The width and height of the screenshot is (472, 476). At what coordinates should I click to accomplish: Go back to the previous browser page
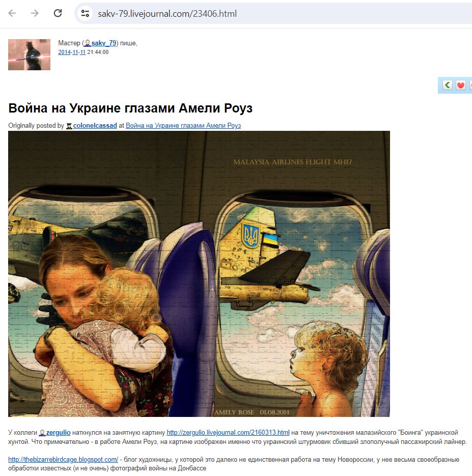pos(12,13)
